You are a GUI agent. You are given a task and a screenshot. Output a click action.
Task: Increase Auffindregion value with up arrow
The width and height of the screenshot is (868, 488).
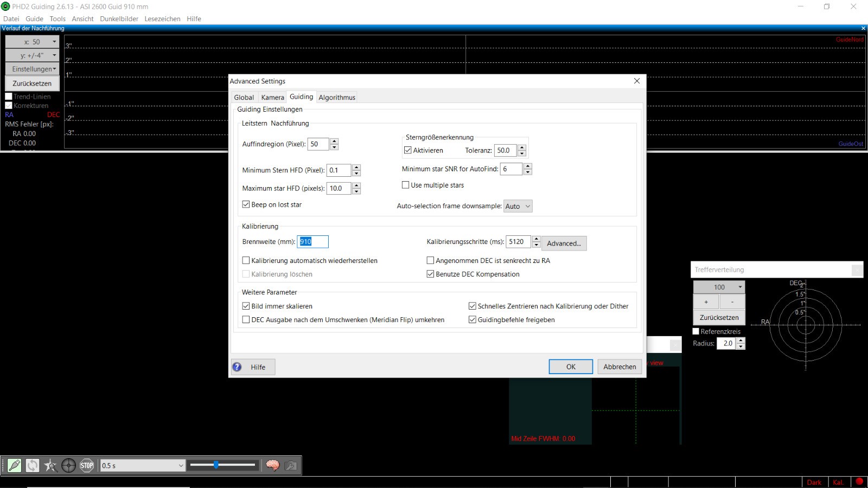pos(334,141)
